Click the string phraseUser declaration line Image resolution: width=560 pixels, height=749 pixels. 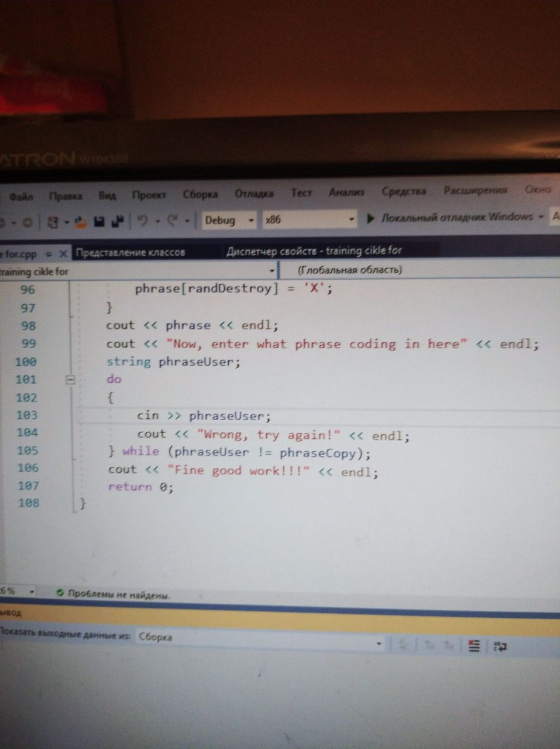pyautogui.click(x=173, y=362)
